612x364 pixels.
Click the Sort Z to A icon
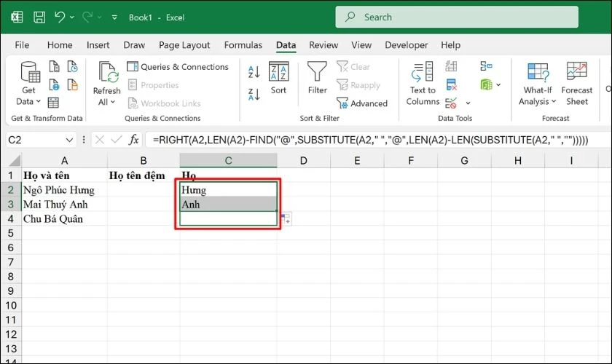pyautogui.click(x=254, y=95)
